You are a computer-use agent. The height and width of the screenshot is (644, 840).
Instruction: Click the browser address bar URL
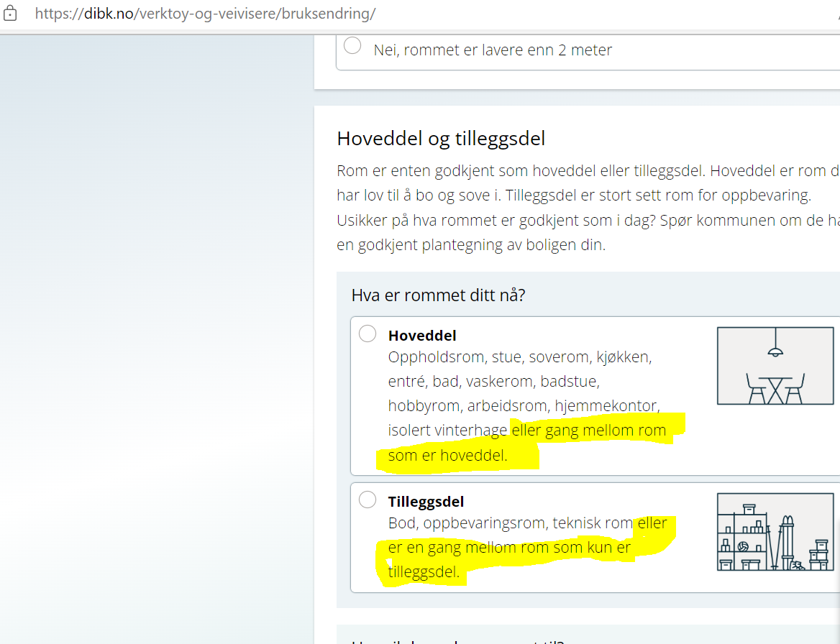click(x=205, y=14)
